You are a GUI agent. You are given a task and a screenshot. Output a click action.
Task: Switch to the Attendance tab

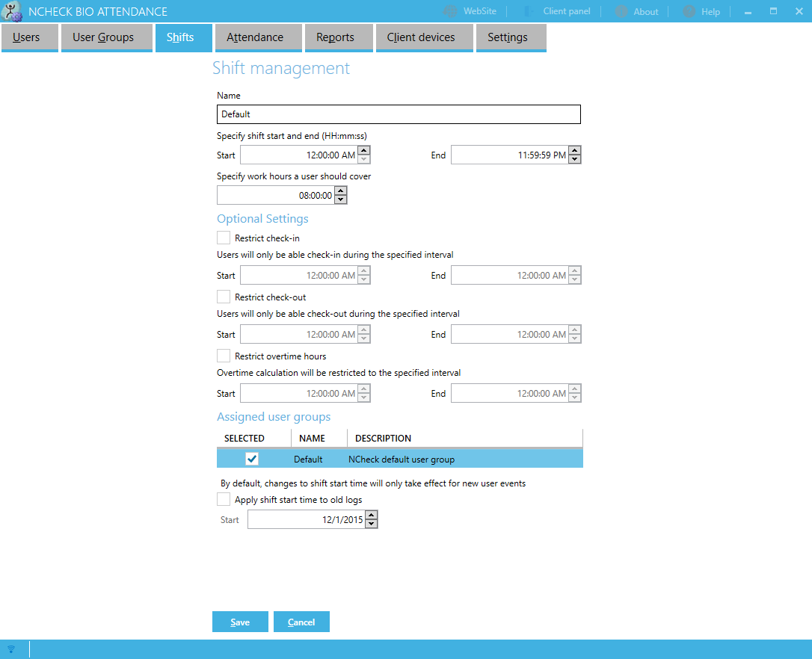[x=255, y=37]
